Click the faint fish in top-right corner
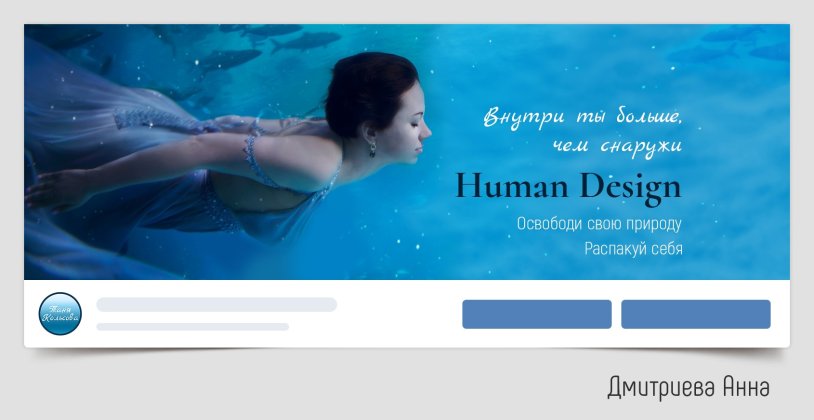 coord(737,44)
